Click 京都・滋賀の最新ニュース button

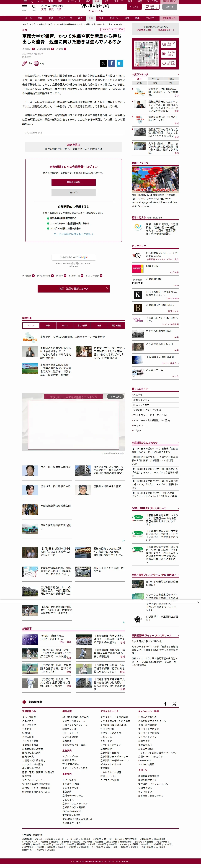coord(74,289)
